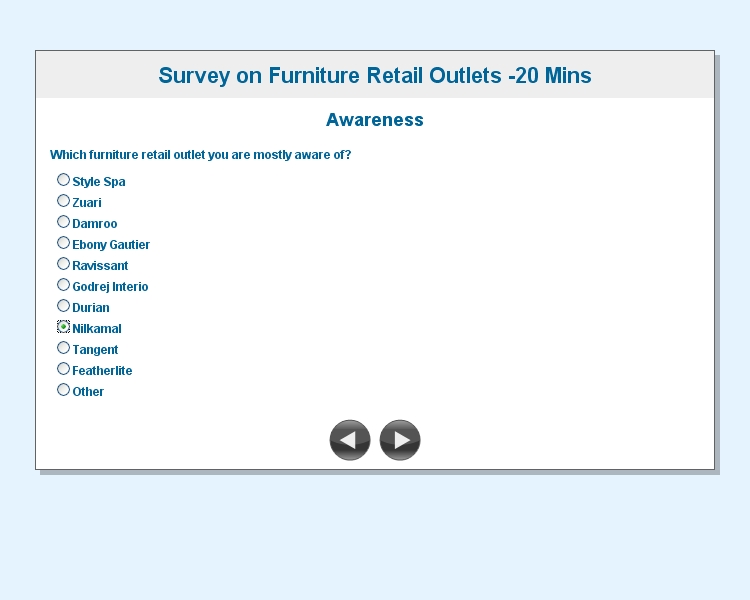
Task: Click the 'Ebony Gautier' label text
Action: [111, 245]
